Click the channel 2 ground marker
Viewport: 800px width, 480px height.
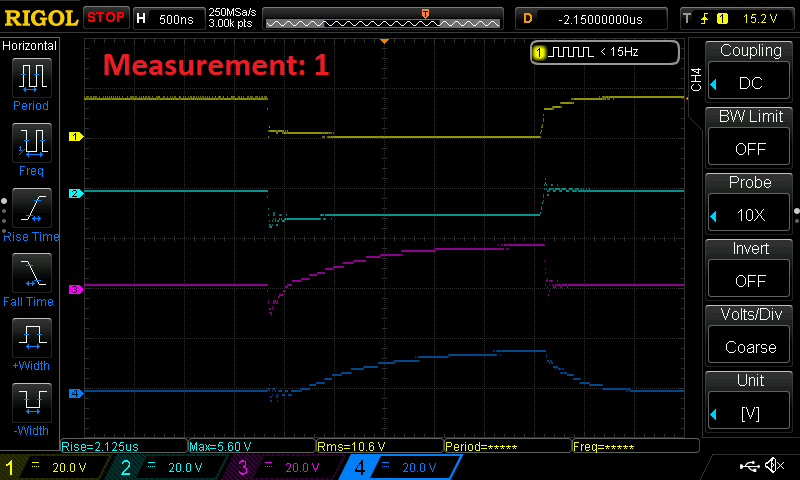point(76,193)
